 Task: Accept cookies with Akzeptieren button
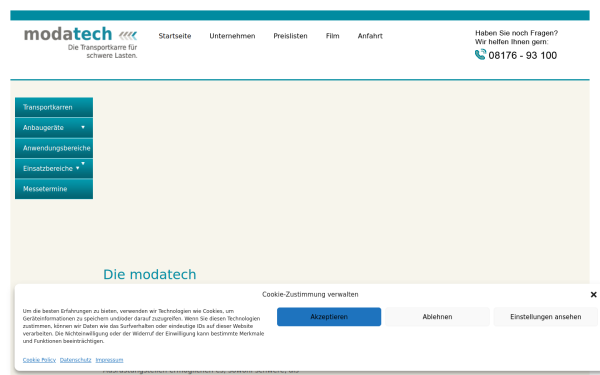point(329,317)
